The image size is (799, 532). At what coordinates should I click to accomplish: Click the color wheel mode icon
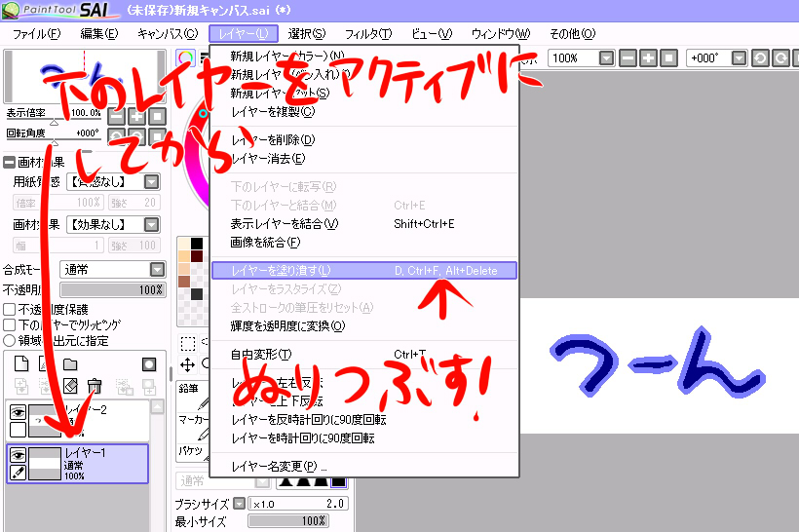pos(185,57)
